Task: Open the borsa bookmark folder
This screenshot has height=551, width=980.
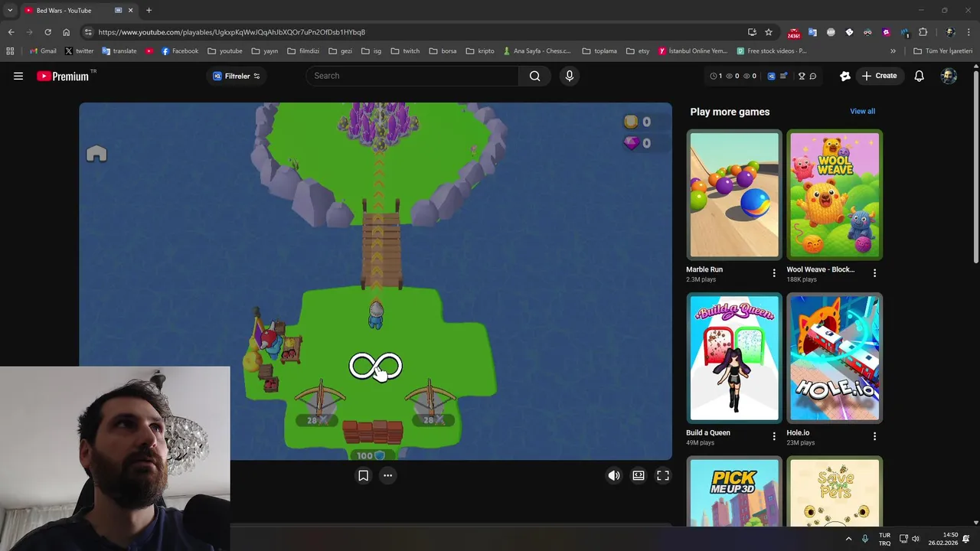Action: tap(443, 51)
